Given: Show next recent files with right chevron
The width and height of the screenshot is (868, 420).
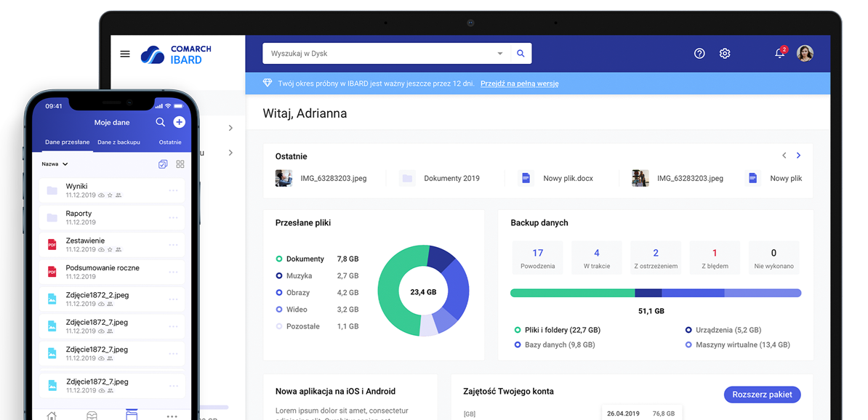Looking at the screenshot, I should point(798,156).
